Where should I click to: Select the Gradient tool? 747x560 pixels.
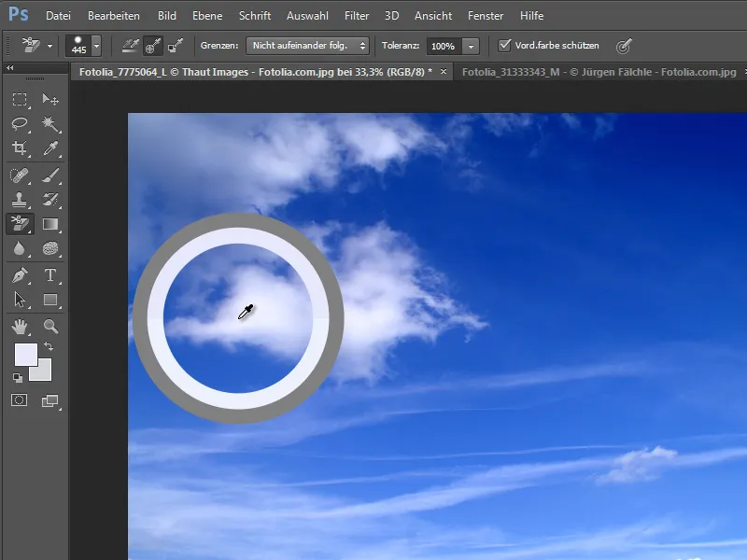(50, 224)
